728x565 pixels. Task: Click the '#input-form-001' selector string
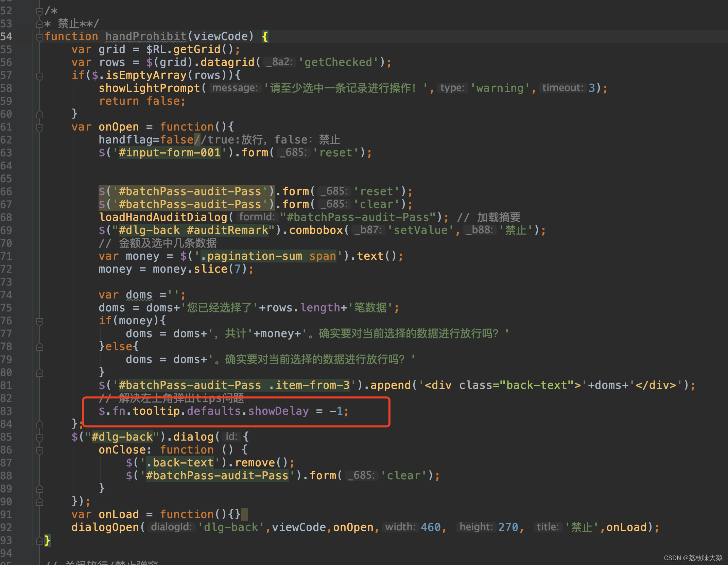point(169,153)
